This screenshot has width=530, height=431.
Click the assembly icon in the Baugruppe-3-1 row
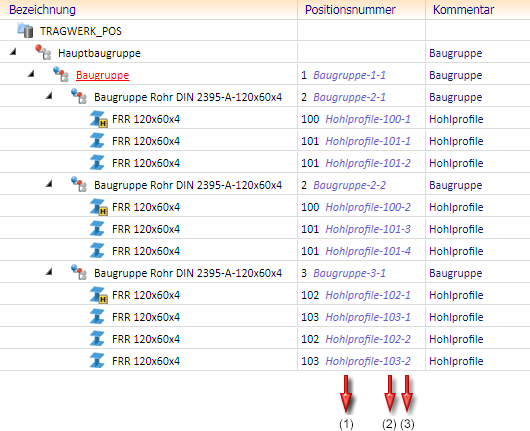pyautogui.click(x=79, y=272)
